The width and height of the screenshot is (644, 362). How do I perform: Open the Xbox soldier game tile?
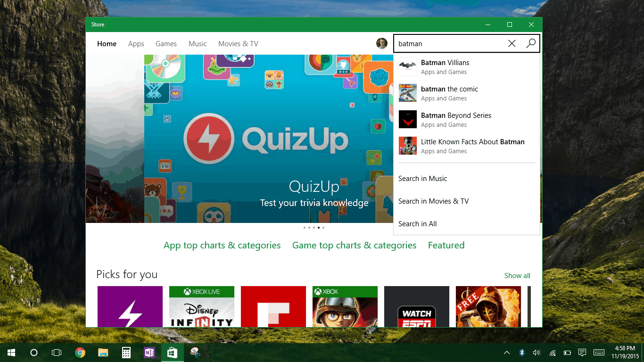pyautogui.click(x=345, y=306)
